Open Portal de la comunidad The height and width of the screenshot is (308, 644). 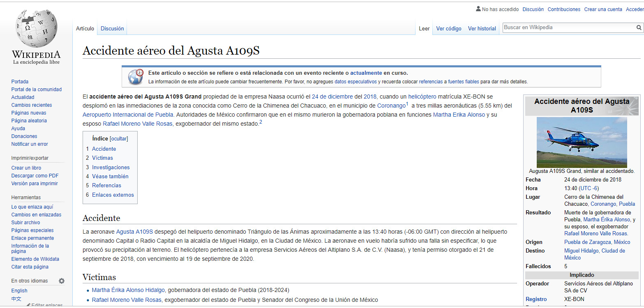point(37,90)
